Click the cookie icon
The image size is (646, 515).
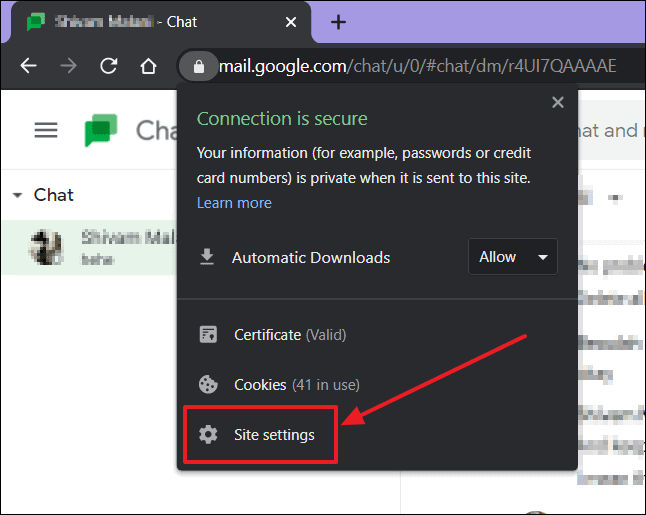[x=208, y=384]
